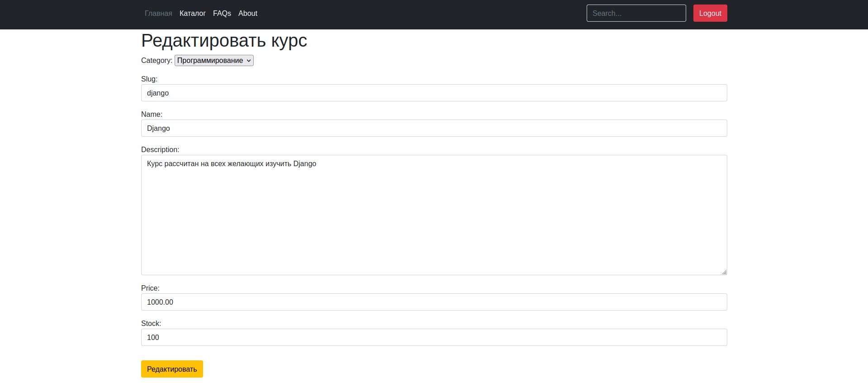Open the About page link

click(248, 14)
